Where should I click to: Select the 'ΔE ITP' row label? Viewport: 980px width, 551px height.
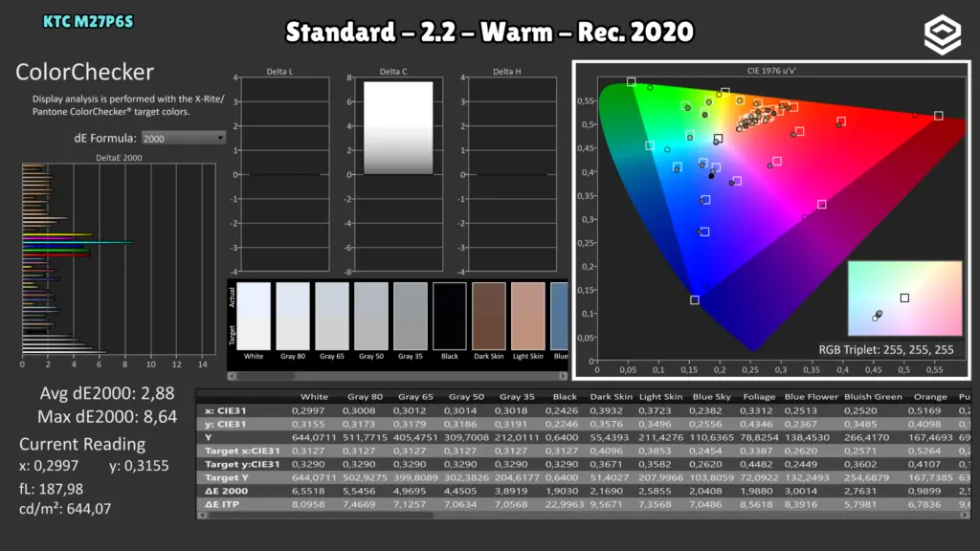(222, 504)
